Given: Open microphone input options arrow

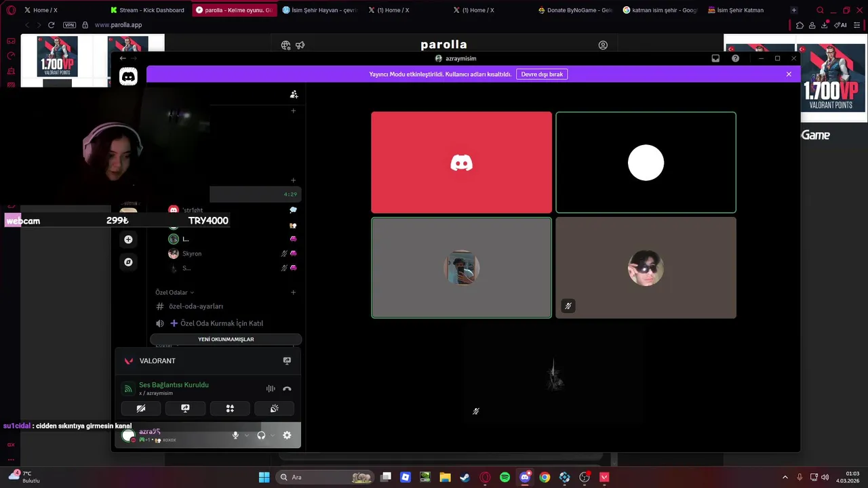Looking at the screenshot, I should coord(247,435).
